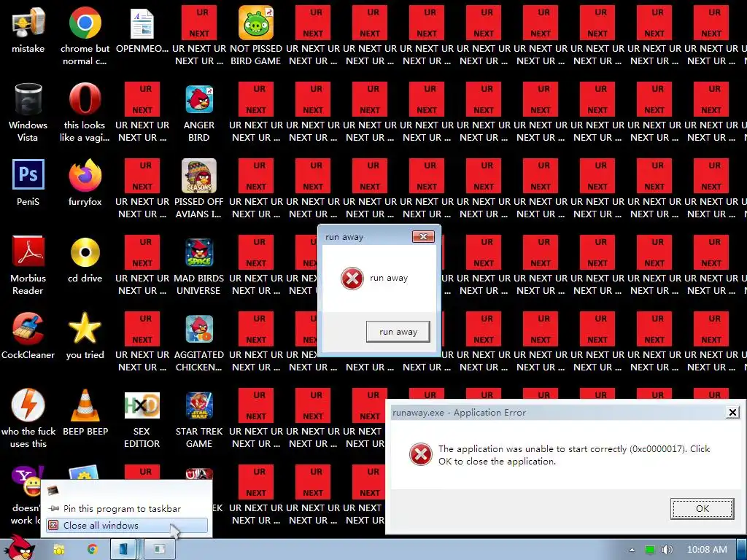Open the 'mistake' computer desktop icon
747x560 pixels.
pos(28,23)
